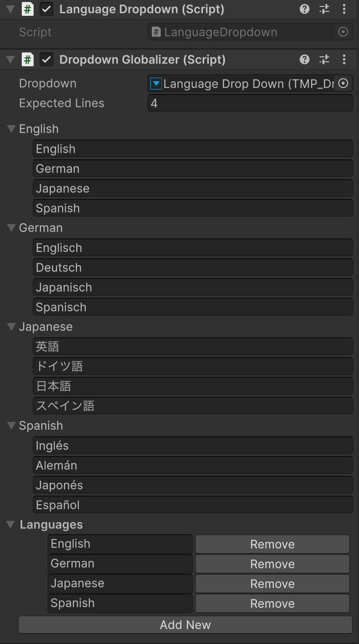Image resolution: width=359 pixels, height=644 pixels.
Task: Click the Expected Lines input field
Action: [250, 103]
